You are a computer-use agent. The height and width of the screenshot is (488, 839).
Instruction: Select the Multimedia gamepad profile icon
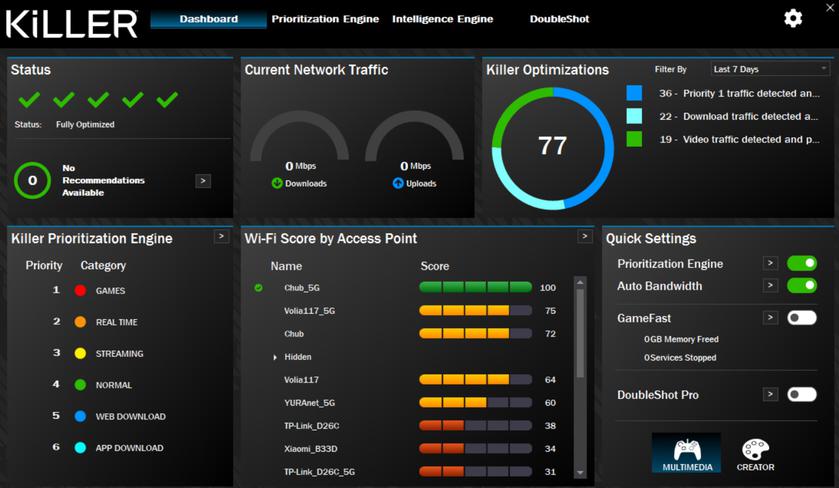[x=686, y=452]
